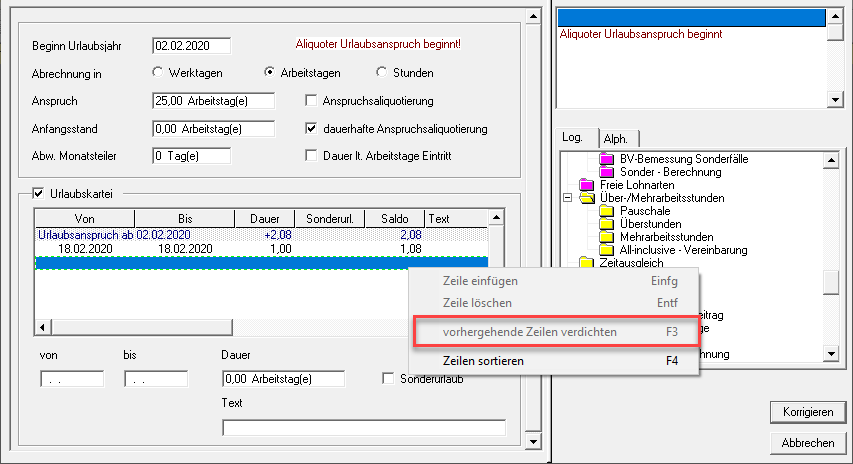Click the Zeitausgleich folder icon
The image size is (853, 464).
[586, 263]
